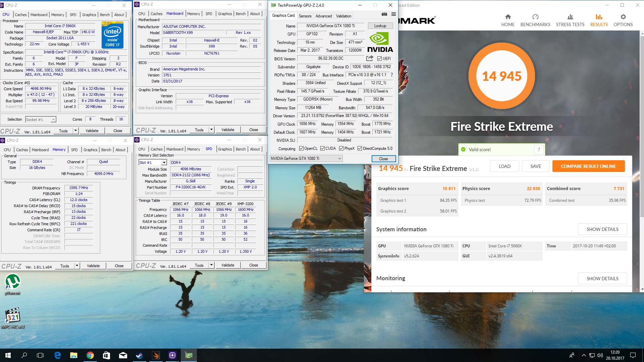Screen dimensions: 644x362
Task: Click 3DMark scrollbar down arrow
Action: (x=642, y=289)
